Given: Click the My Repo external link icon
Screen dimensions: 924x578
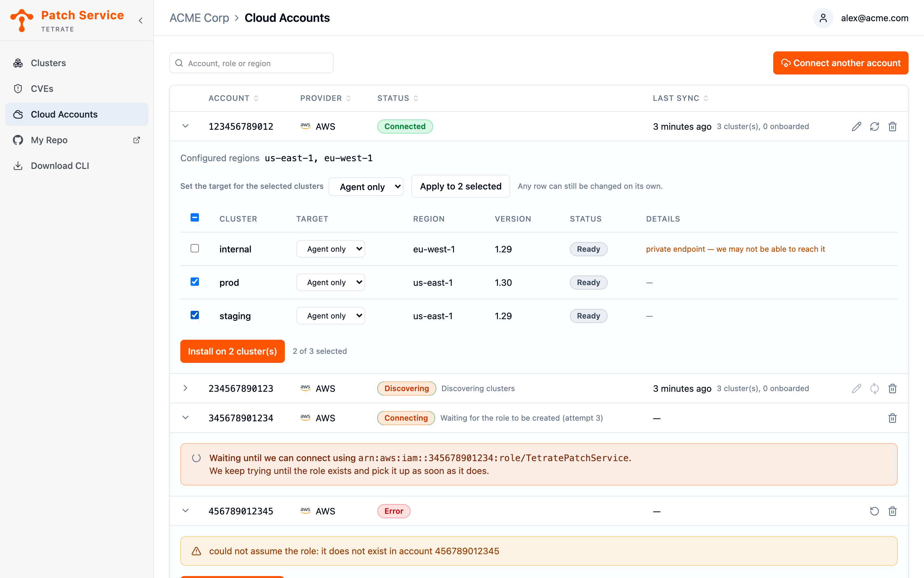Looking at the screenshot, I should coord(136,140).
